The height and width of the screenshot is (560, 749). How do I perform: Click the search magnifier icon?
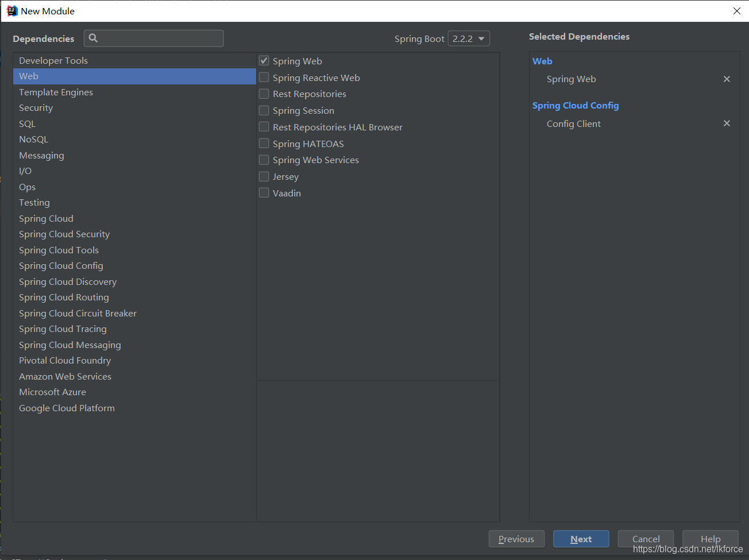pyautogui.click(x=93, y=38)
